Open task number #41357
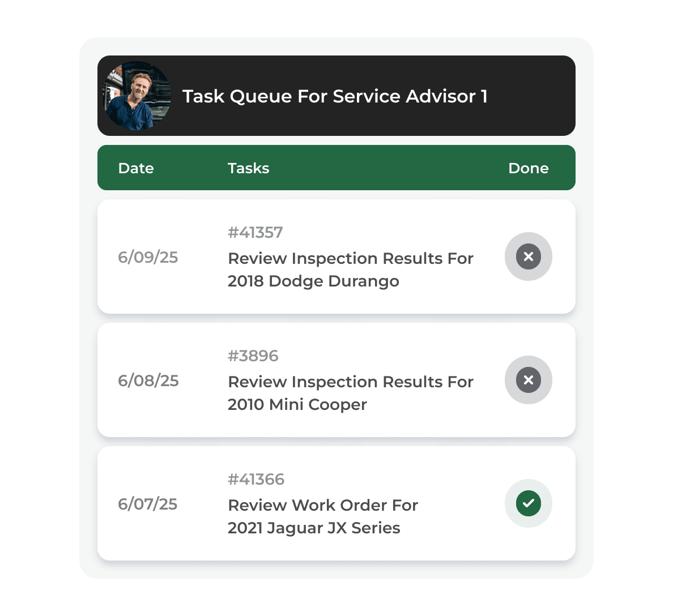Screen dimensions: 673x616 point(255,233)
